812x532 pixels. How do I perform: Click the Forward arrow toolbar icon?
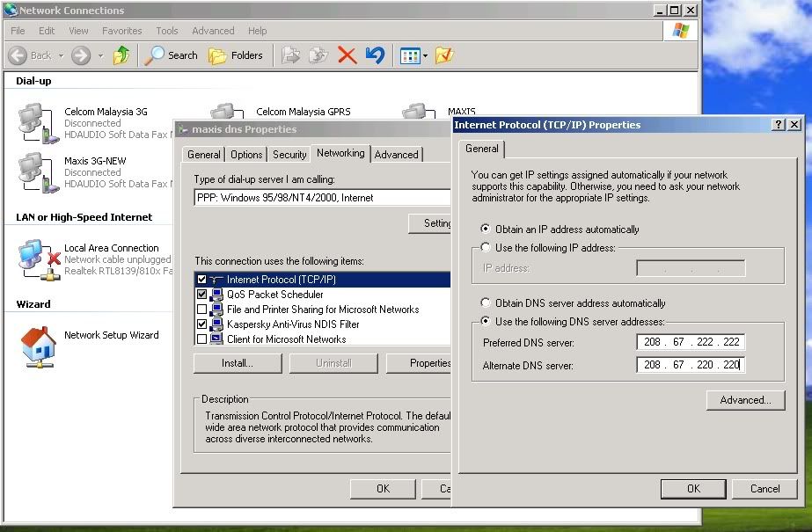[81, 55]
